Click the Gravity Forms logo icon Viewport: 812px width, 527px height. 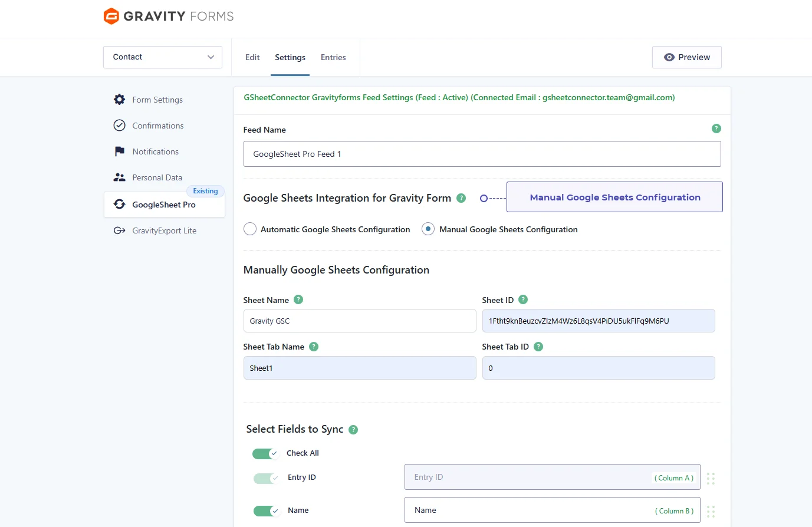pyautogui.click(x=111, y=16)
